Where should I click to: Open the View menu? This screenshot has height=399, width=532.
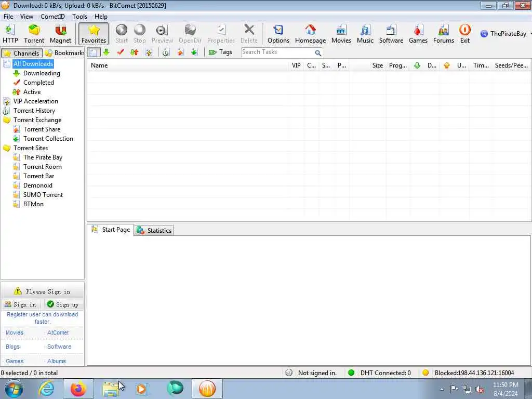coord(26,16)
